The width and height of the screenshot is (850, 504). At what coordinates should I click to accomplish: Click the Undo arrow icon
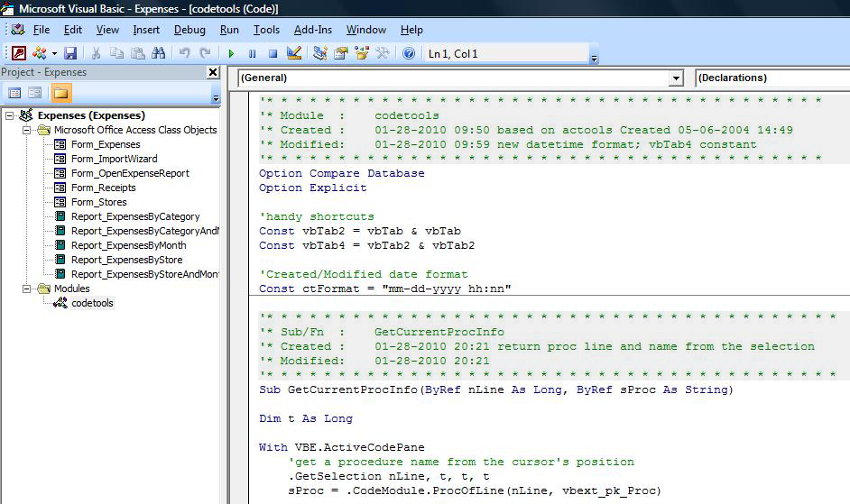[x=184, y=53]
